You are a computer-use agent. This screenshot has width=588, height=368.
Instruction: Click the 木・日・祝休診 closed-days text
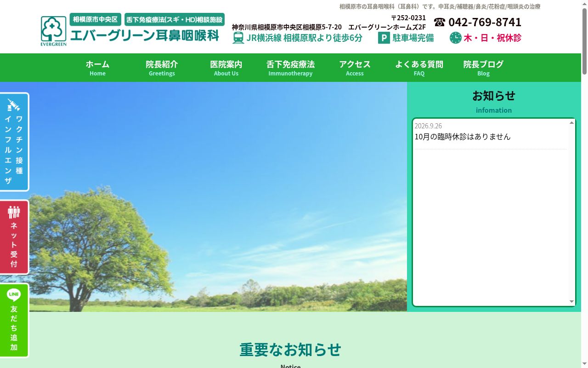click(492, 38)
